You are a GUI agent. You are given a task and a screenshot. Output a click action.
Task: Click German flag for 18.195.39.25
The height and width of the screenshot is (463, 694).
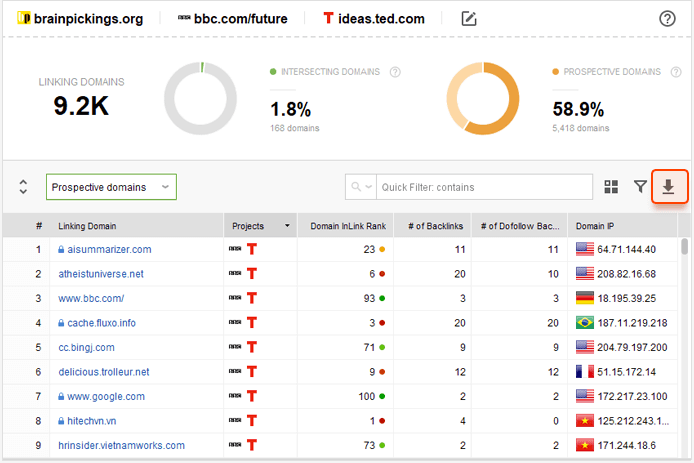tap(585, 298)
